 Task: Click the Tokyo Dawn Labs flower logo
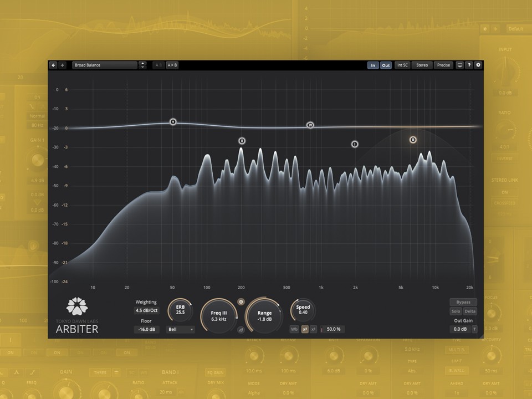[x=77, y=306]
